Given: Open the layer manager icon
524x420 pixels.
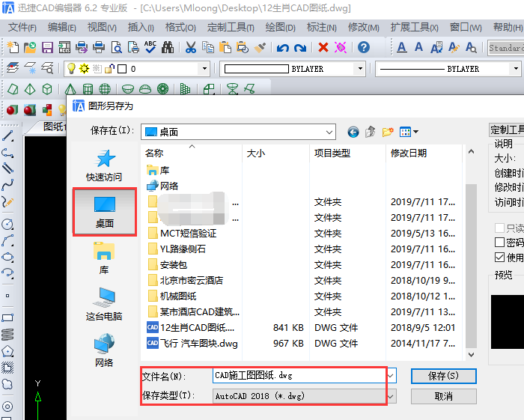Looking at the screenshot, I should 13,68.
